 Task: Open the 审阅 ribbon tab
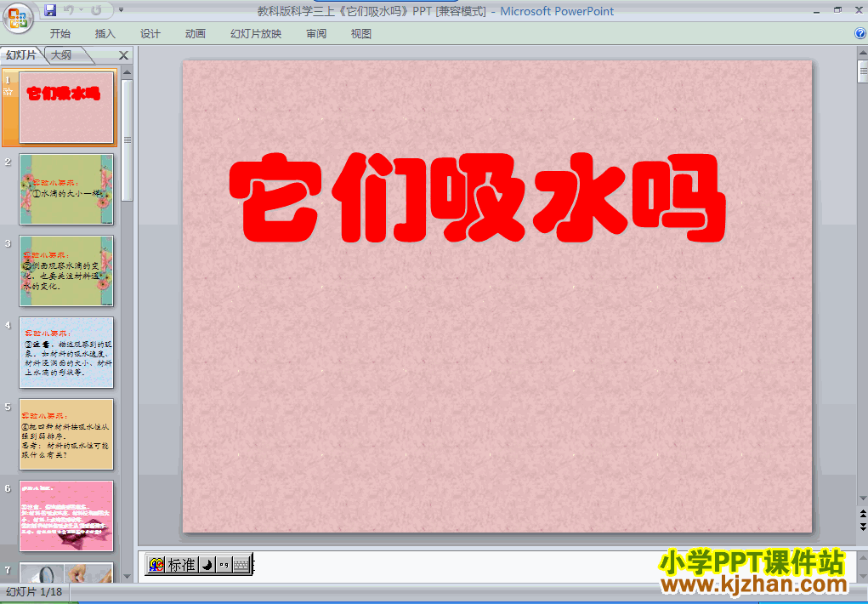click(x=316, y=34)
